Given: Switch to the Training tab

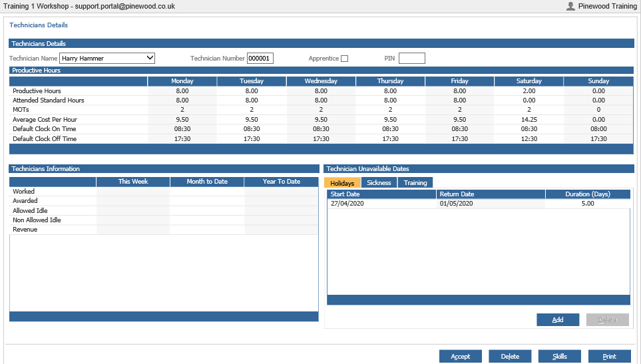Looking at the screenshot, I should coord(415,182).
